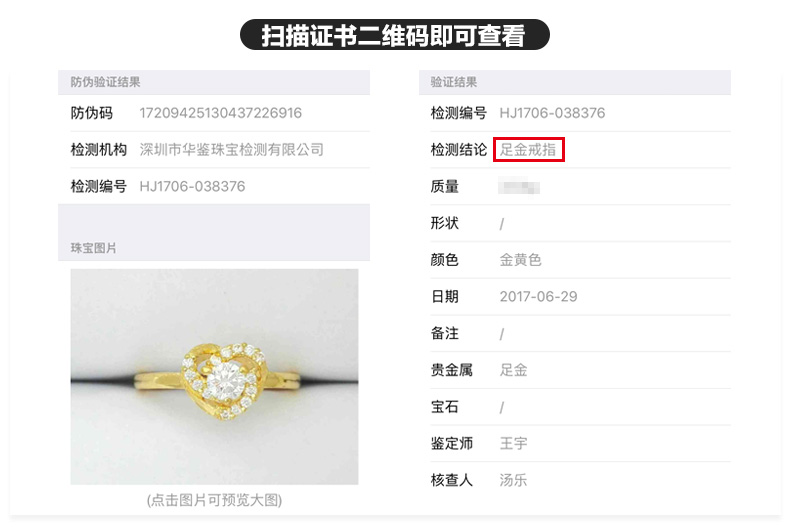790x527 pixels.
Task: Click the preview hint text below image
Action: pyautogui.click(x=214, y=500)
